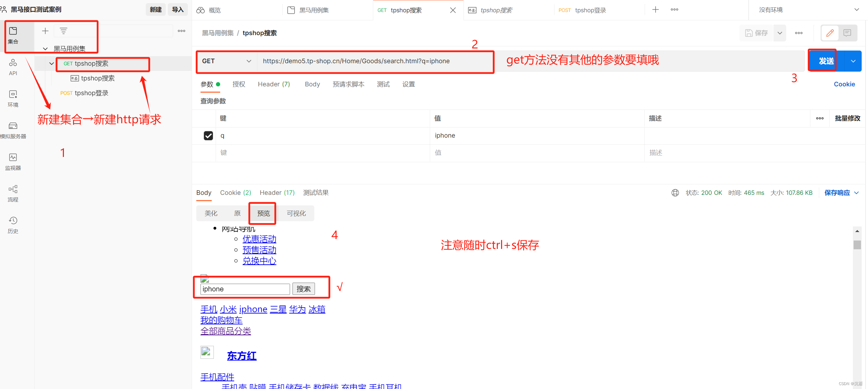The height and width of the screenshot is (389, 868).
Task: Click the request URL input field
Action: pyautogui.click(x=356, y=61)
